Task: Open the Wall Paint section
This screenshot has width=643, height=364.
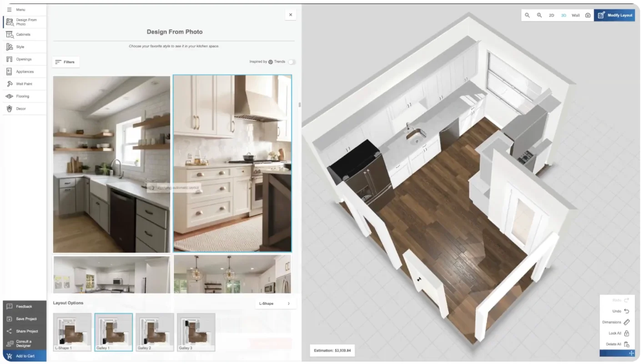Action: click(x=25, y=84)
